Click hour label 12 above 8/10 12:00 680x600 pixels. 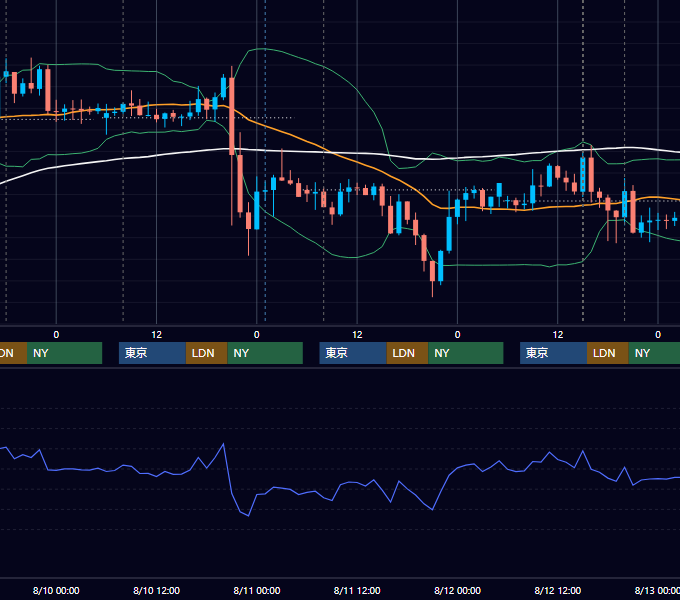tap(157, 335)
